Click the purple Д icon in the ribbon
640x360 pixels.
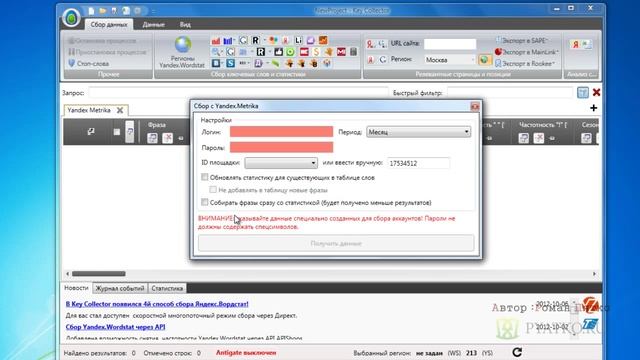tap(258, 63)
